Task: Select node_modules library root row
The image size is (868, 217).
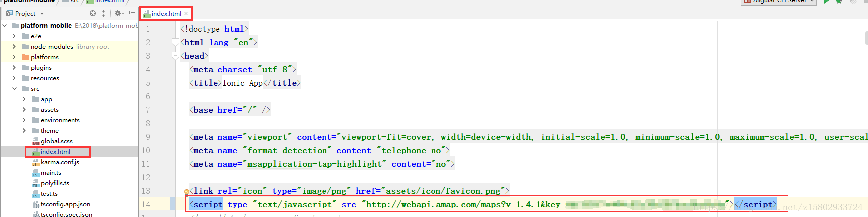Action: point(69,46)
